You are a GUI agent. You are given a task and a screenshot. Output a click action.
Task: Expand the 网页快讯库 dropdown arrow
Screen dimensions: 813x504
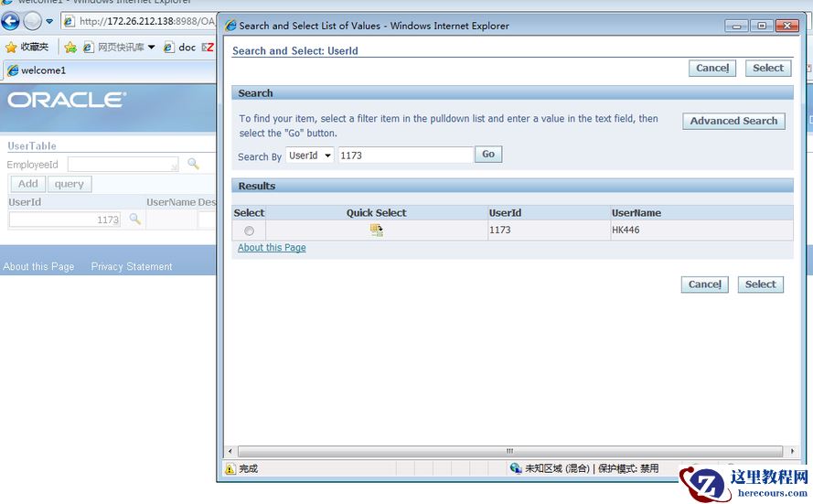point(152,48)
